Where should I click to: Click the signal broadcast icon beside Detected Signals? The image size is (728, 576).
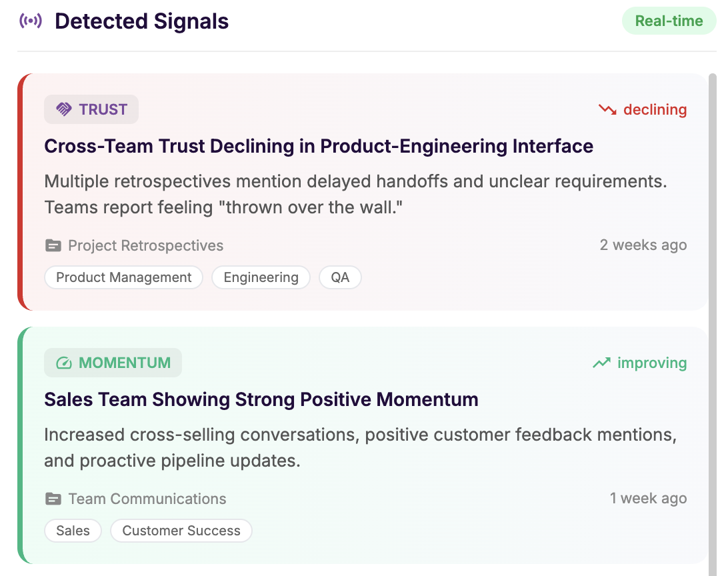[31, 21]
